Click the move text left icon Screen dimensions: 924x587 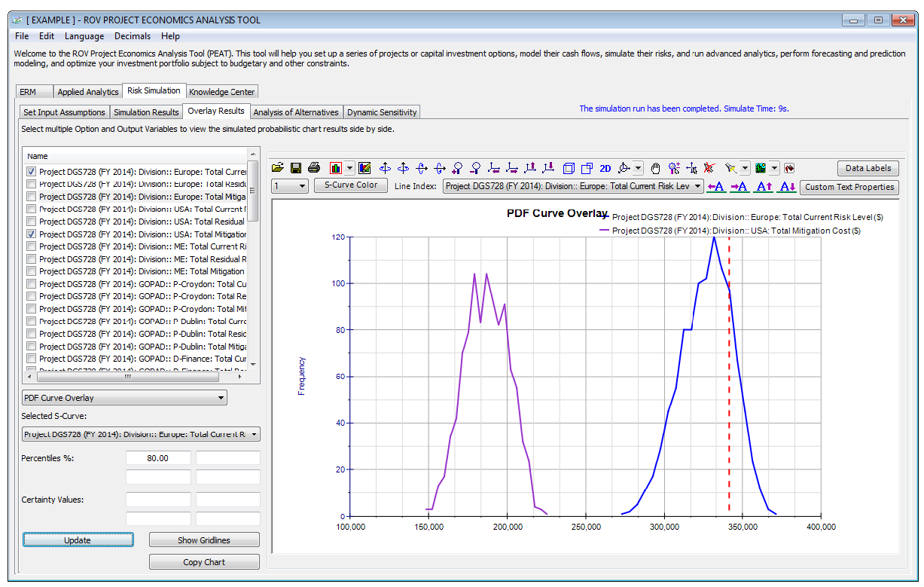(x=716, y=186)
